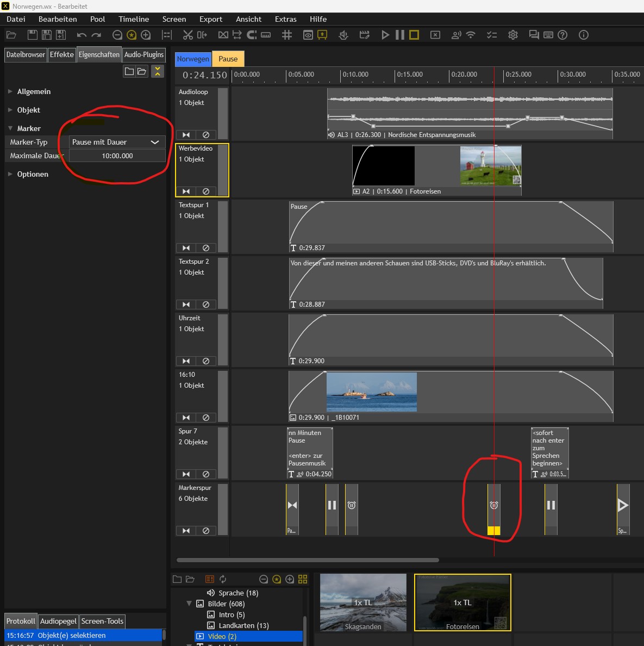
Task: Click the zoom in plus icon in top toolbar
Action: coord(146,35)
